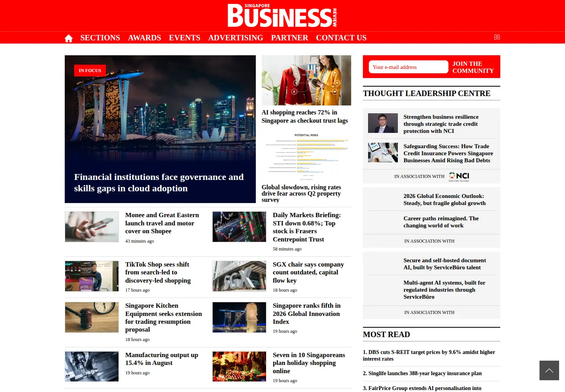565x392 pixels.
Task: Open Strengthen business resilience NCI article
Action: (x=441, y=124)
